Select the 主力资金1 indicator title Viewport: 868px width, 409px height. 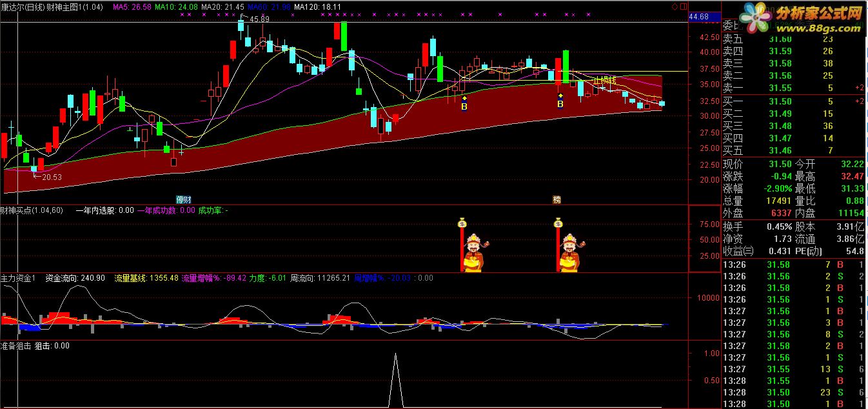point(17,278)
